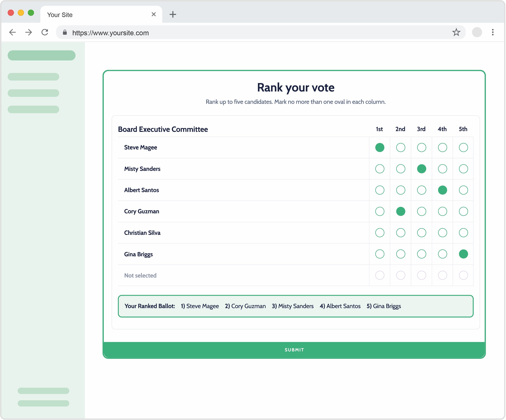Click the green SUBMIT button
Image resolution: width=506 pixels, height=420 pixels.
click(294, 350)
